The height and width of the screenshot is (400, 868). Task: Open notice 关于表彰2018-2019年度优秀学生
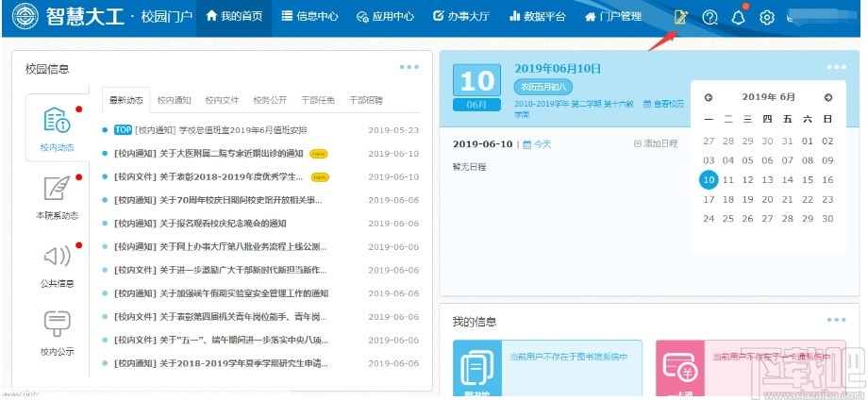[209, 177]
